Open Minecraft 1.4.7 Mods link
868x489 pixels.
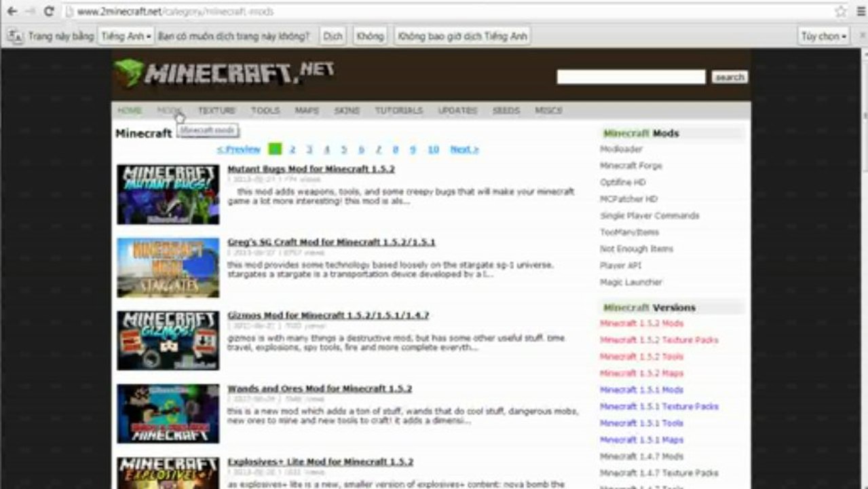[642, 457]
